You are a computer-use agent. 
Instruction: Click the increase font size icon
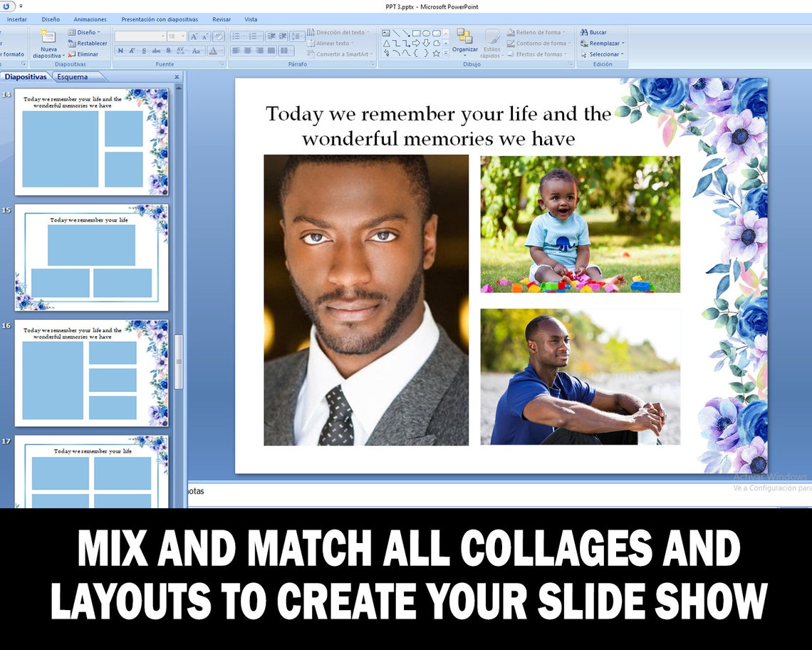pos(194,36)
